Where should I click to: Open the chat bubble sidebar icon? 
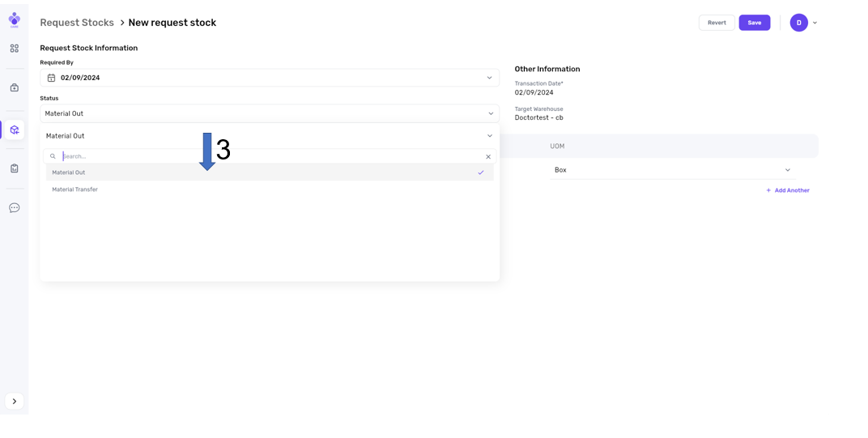(15, 208)
